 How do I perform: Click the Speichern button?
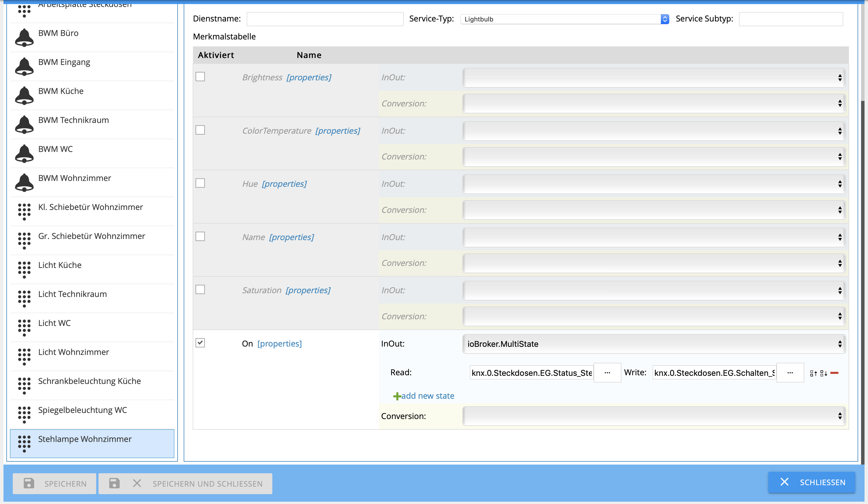pos(54,483)
